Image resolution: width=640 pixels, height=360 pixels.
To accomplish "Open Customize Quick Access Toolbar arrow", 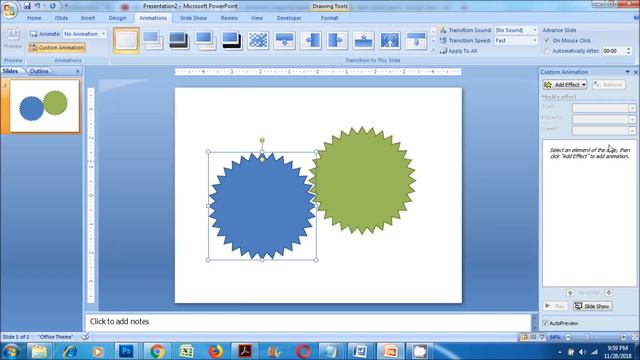I will pos(66,6).
